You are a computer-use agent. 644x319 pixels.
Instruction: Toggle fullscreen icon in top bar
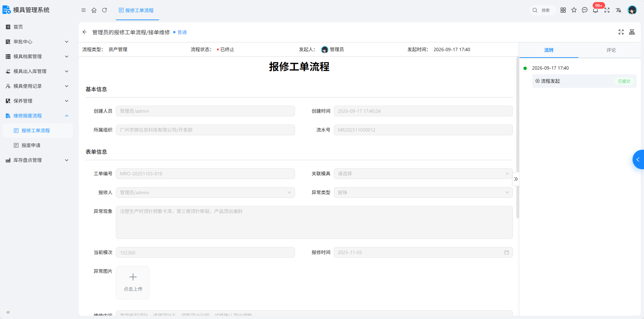click(x=607, y=10)
